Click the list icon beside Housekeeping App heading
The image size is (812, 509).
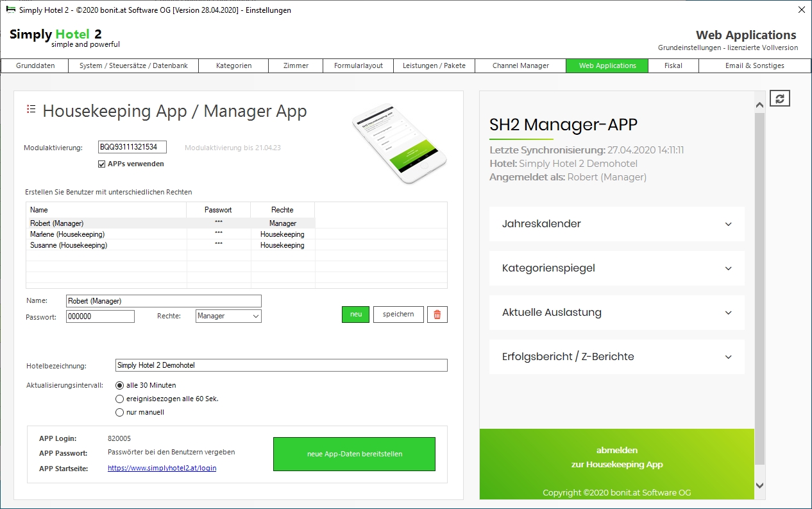pos(31,109)
